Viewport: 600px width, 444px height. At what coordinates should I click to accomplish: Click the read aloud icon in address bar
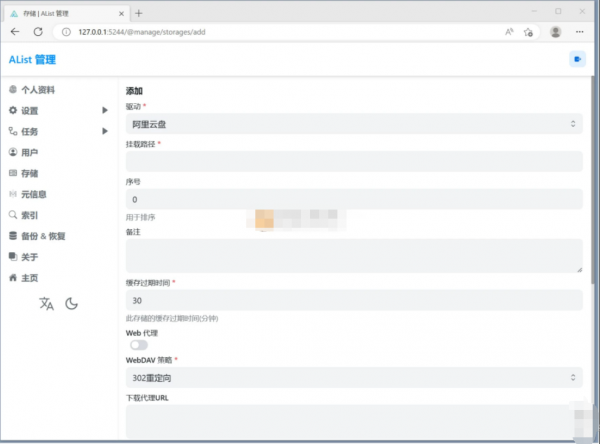[509, 32]
